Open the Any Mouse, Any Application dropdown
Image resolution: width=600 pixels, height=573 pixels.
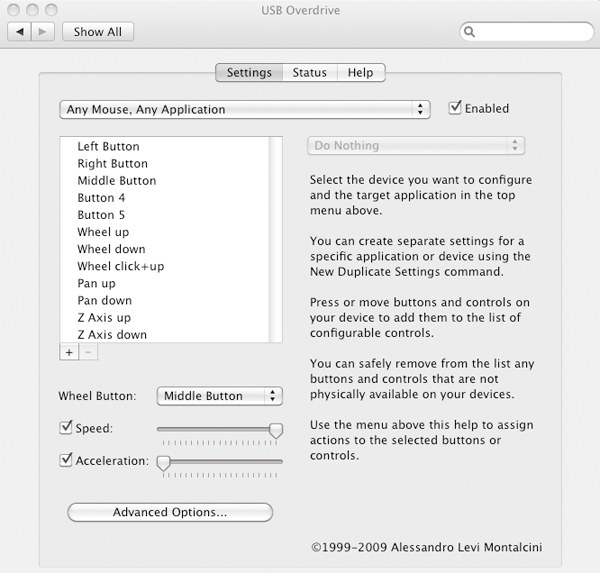tap(245, 109)
